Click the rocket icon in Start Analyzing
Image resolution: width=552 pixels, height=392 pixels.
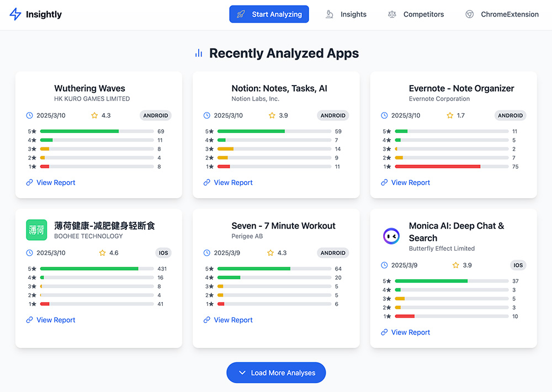[241, 14]
